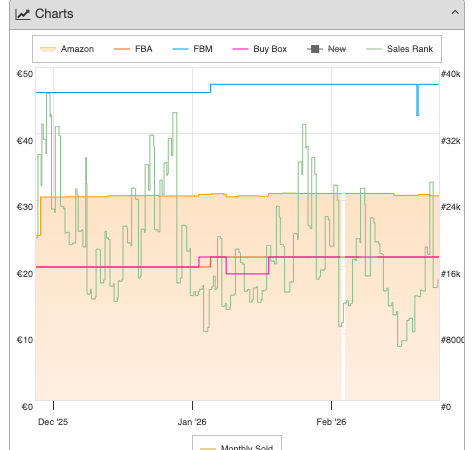Click the €50 price axis label

25,74
